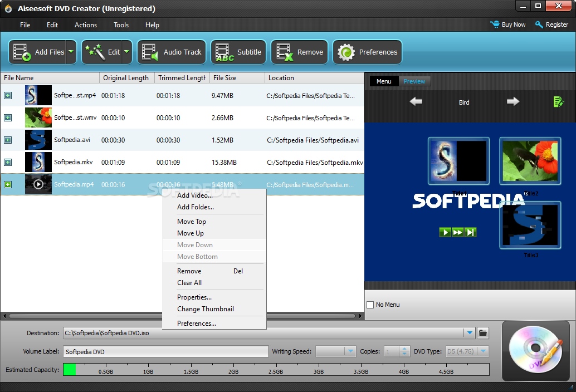
Task: Click the horizontal scrollbar of file list
Action: coord(182,316)
